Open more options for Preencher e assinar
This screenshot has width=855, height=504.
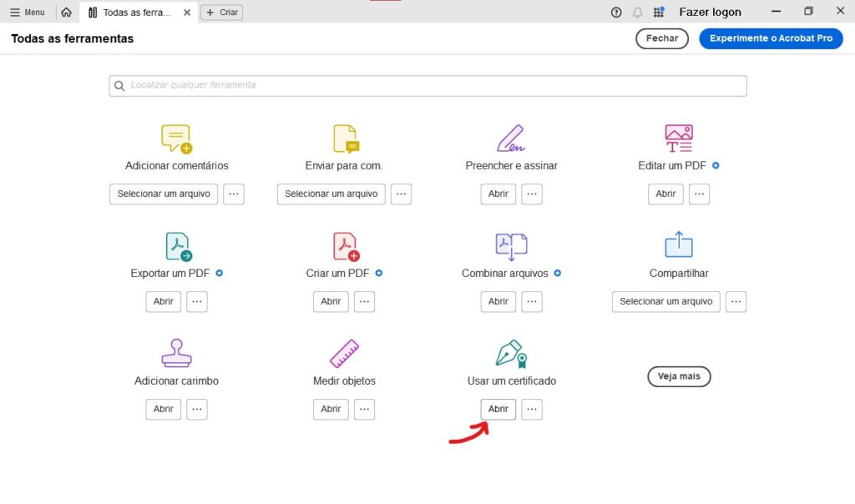click(532, 194)
